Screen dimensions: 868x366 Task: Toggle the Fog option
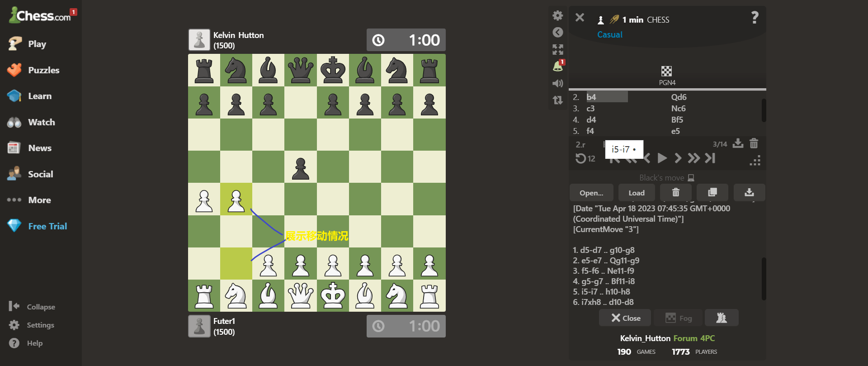click(x=679, y=318)
